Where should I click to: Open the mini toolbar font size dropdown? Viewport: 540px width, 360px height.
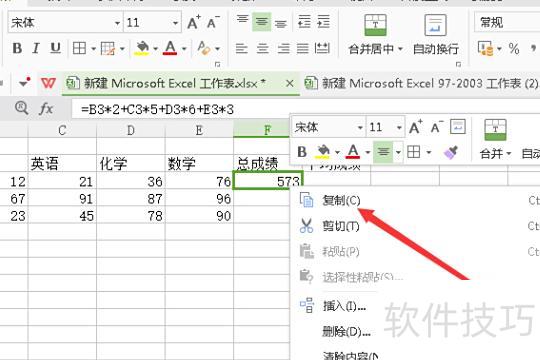point(399,127)
